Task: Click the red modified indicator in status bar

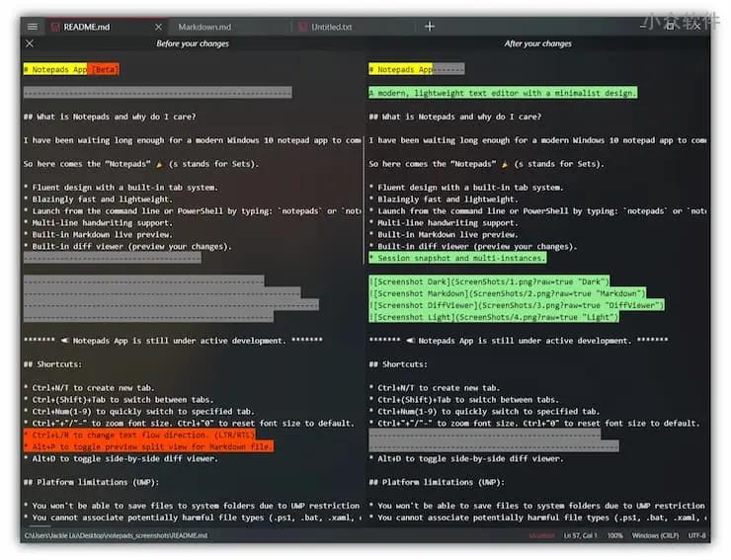Action: (x=541, y=535)
